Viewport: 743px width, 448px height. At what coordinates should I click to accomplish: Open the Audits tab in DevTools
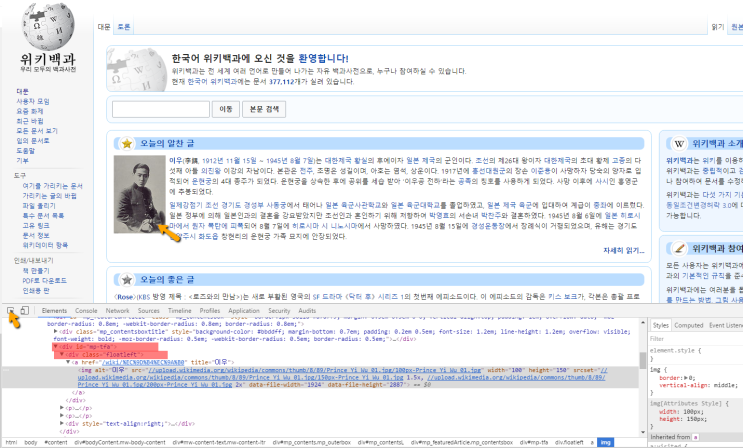point(307,311)
